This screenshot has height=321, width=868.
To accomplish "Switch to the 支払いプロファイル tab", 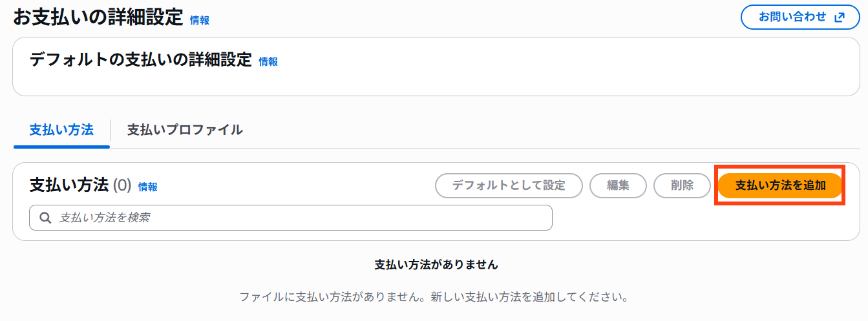I will (185, 130).
